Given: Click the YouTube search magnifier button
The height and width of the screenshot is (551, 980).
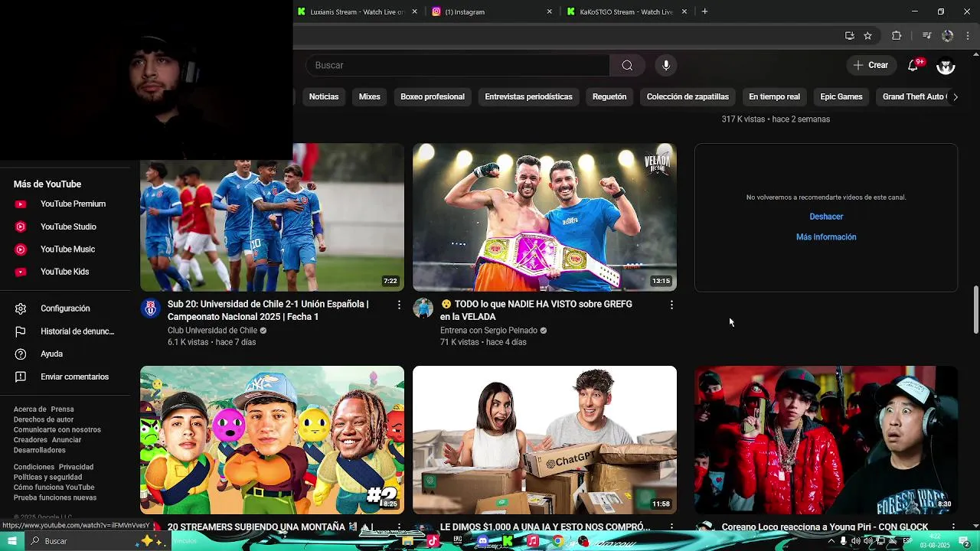Looking at the screenshot, I should 627,65.
